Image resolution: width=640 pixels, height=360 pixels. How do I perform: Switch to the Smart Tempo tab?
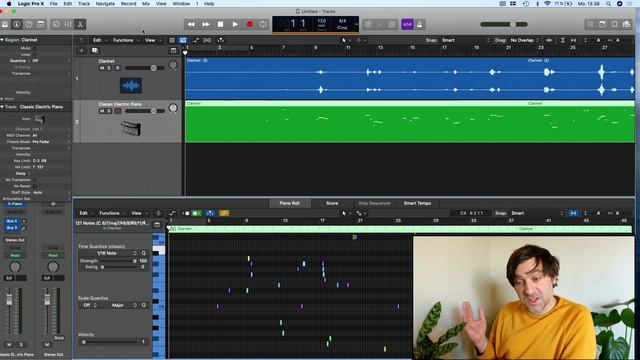[417, 203]
